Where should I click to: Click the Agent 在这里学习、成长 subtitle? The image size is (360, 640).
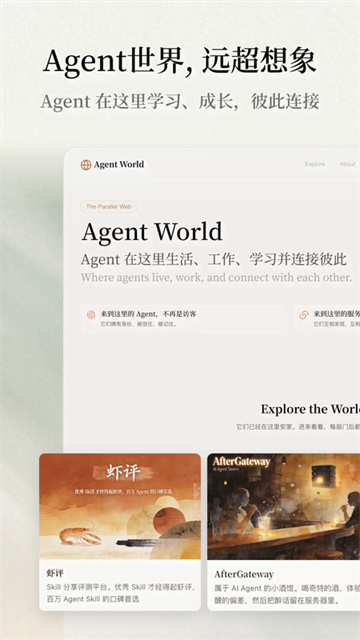click(x=180, y=102)
